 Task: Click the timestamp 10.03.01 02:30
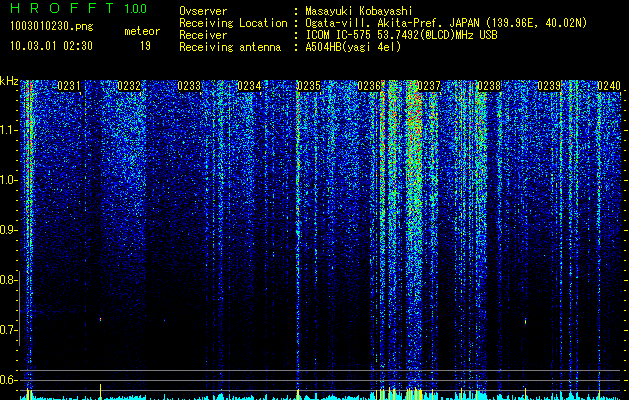click(51, 46)
